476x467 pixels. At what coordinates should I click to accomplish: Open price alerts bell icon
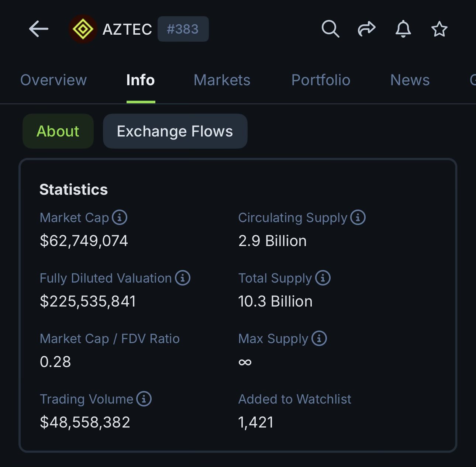(403, 29)
